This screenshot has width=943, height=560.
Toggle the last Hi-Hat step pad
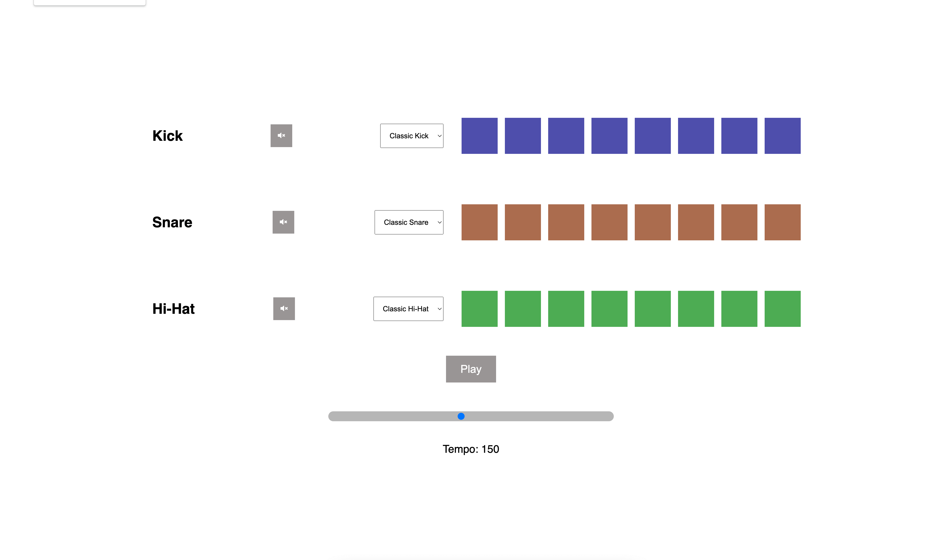point(782,309)
